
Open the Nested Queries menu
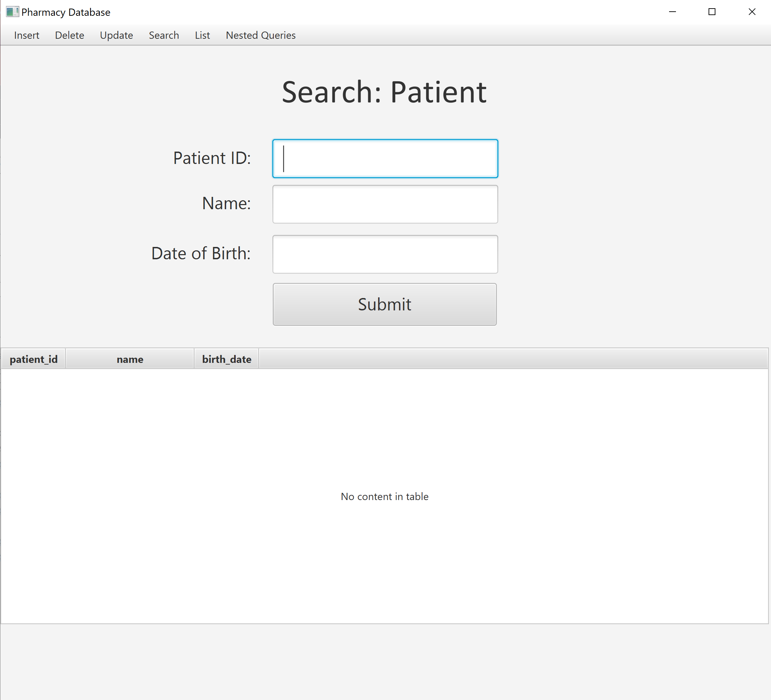pyautogui.click(x=260, y=35)
